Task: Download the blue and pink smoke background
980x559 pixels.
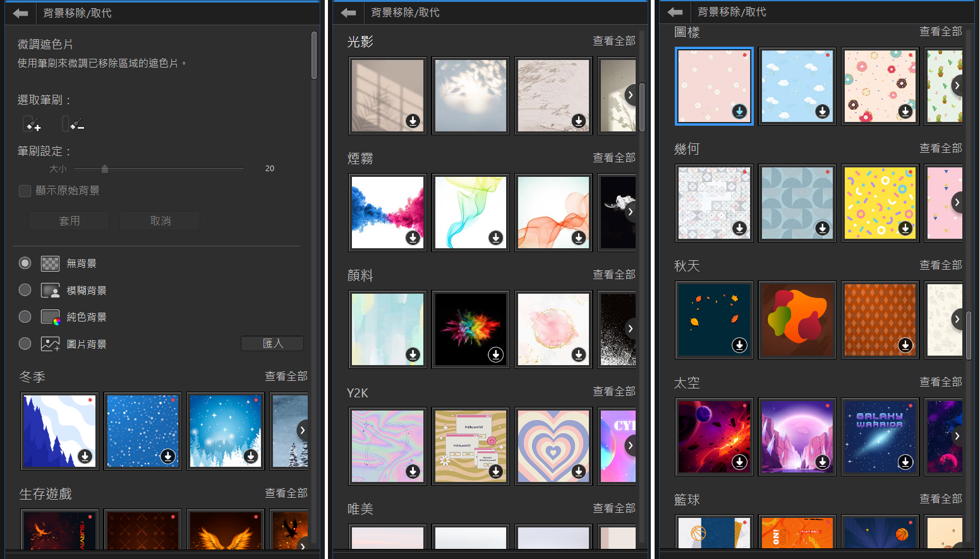Action: pos(413,237)
